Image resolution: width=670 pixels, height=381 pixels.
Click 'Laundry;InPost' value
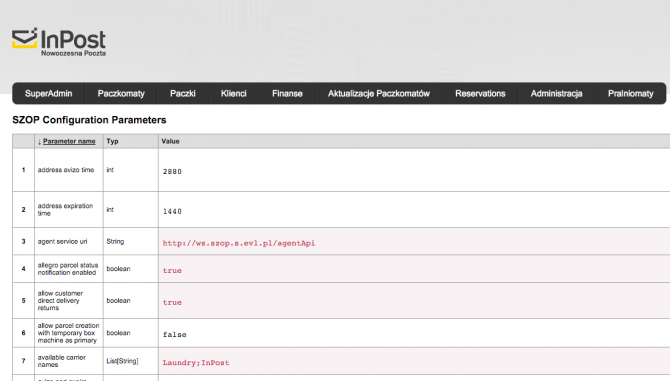196,363
